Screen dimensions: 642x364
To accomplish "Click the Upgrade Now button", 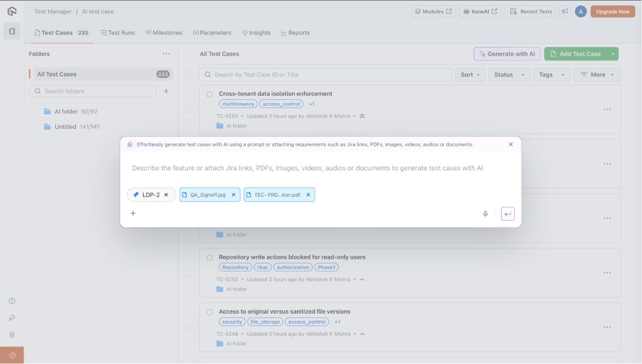I will 613,11.
